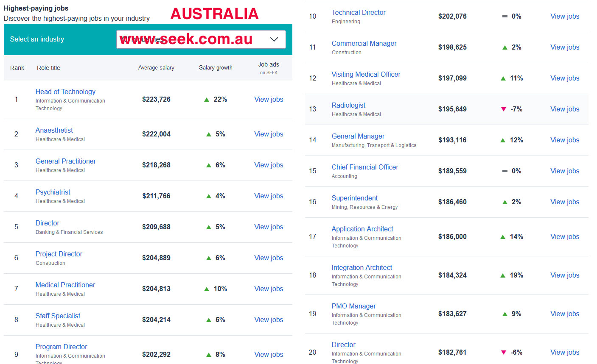The image size is (597, 364).
Task: View jobs for General Practitioner
Action: (269, 165)
